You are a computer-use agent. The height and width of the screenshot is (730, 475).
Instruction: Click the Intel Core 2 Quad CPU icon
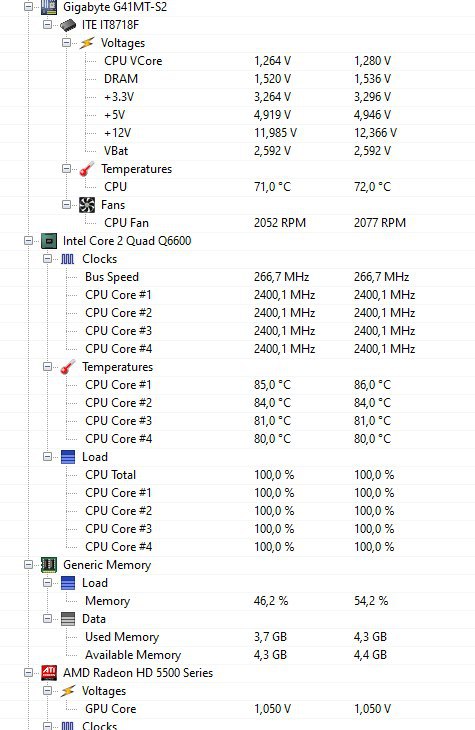[x=49, y=241]
